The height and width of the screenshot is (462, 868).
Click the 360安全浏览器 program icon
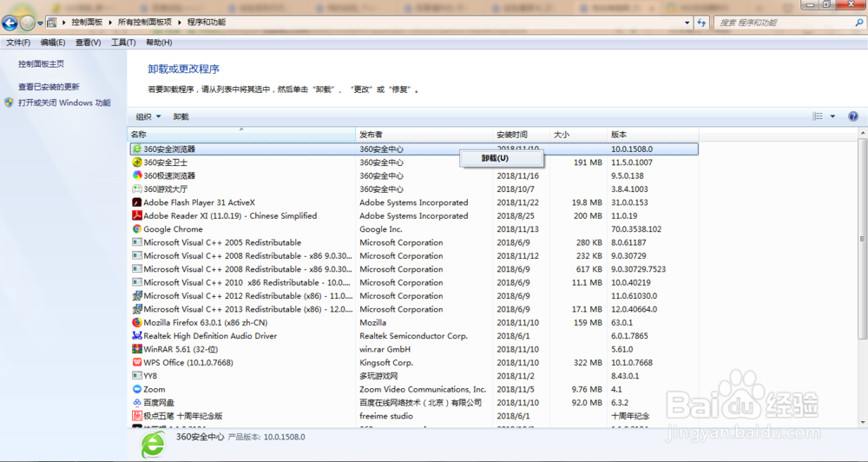point(137,149)
